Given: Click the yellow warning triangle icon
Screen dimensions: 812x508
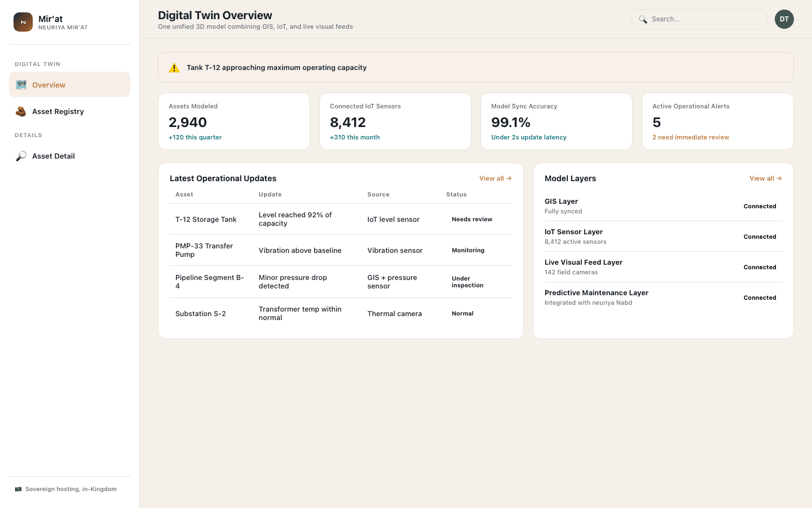Looking at the screenshot, I should (174, 68).
